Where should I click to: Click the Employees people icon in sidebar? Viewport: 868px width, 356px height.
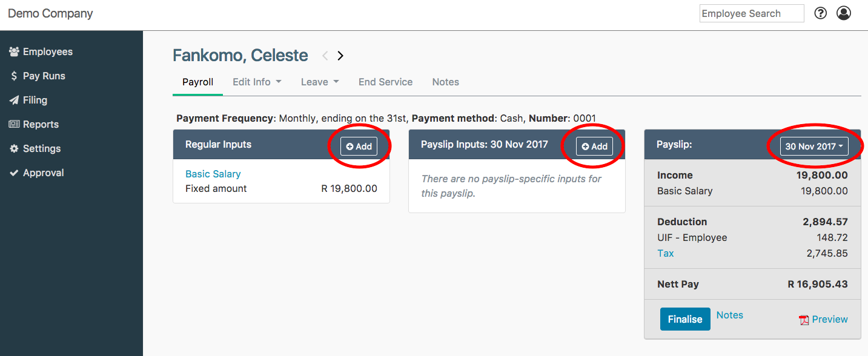coord(14,52)
